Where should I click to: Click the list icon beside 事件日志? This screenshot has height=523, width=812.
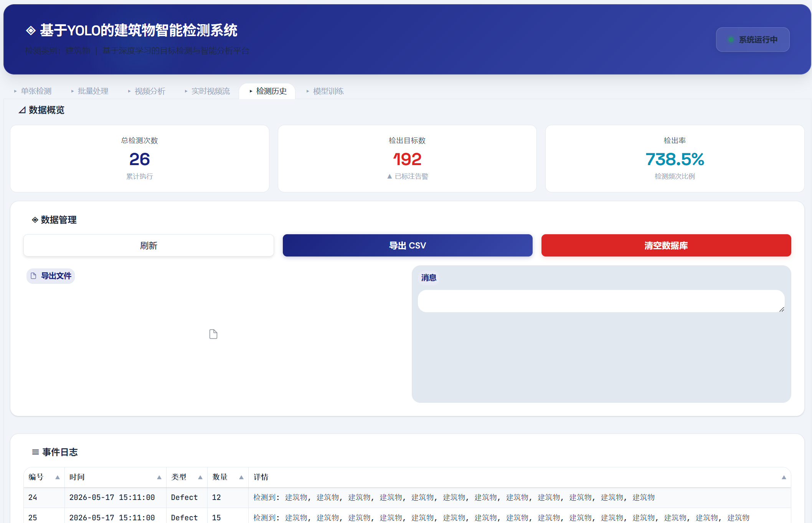[35, 452]
